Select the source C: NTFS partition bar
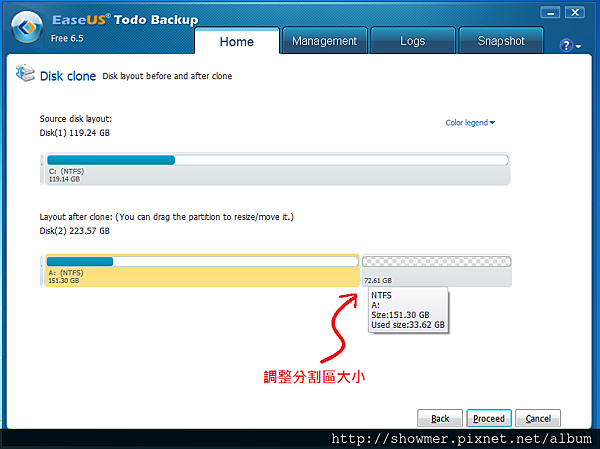The image size is (600, 449). click(277, 169)
